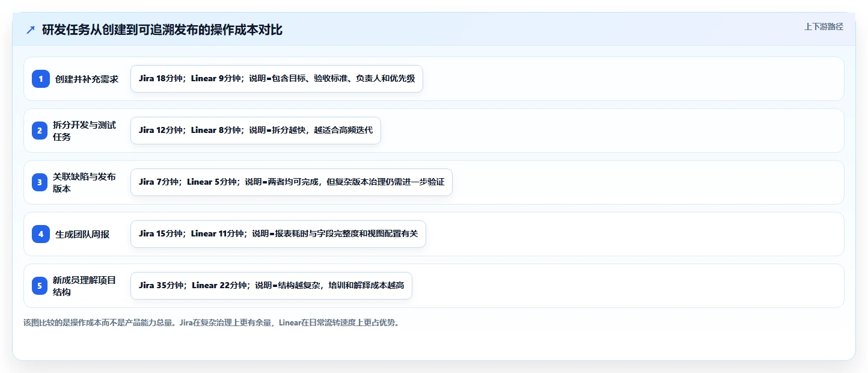Click the arrow icon beside the title
The width and height of the screenshot is (868, 373).
coord(31,30)
